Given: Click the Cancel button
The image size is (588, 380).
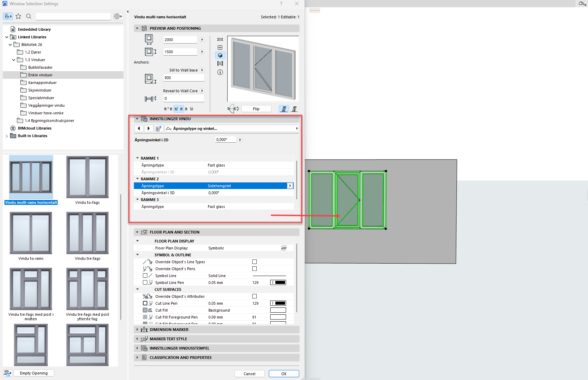Looking at the screenshot, I should [x=249, y=374].
